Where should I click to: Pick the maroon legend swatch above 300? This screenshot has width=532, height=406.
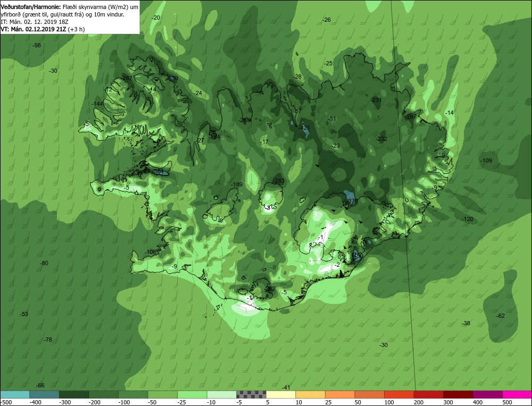pos(458,394)
